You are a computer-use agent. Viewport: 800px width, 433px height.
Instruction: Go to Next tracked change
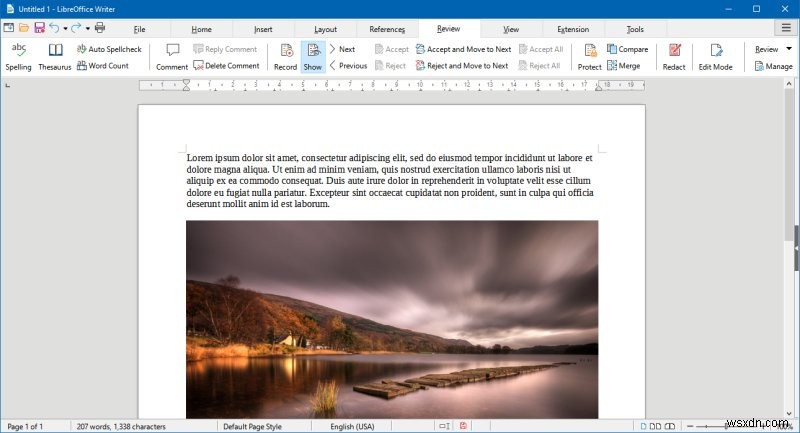pos(342,49)
